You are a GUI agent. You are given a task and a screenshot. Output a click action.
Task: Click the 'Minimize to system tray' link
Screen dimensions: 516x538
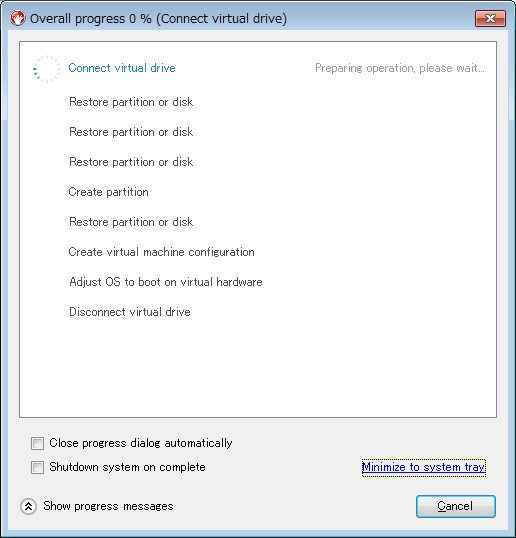tap(424, 467)
